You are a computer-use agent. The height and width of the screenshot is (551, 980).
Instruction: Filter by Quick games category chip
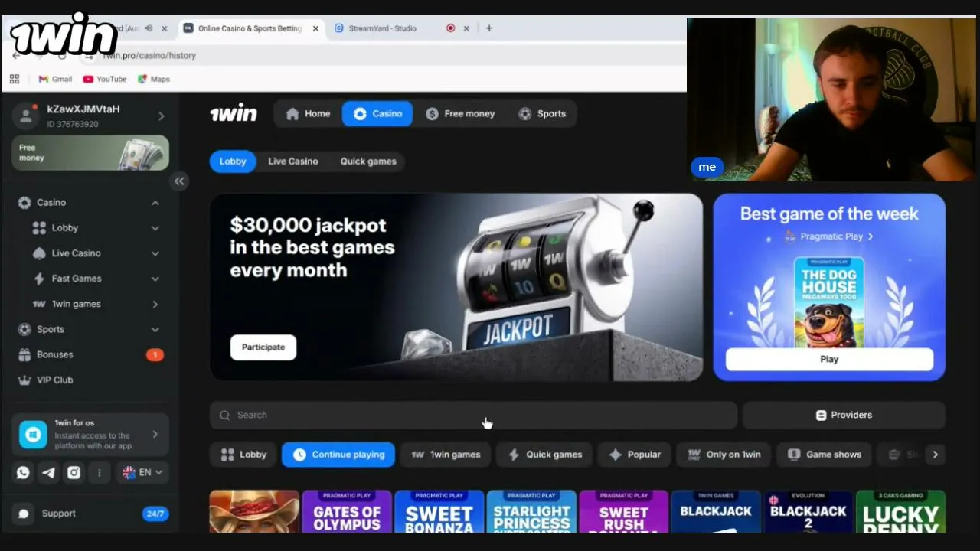tap(544, 455)
